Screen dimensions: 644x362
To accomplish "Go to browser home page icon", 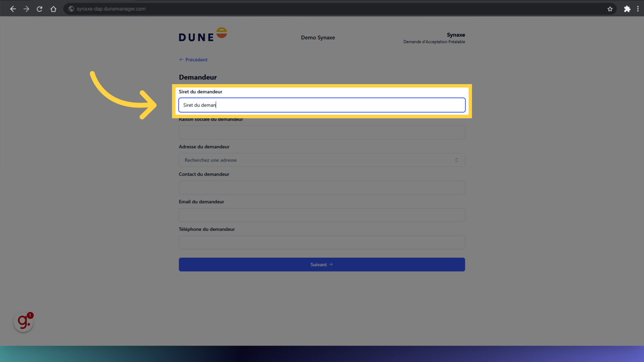I will 53,9.
